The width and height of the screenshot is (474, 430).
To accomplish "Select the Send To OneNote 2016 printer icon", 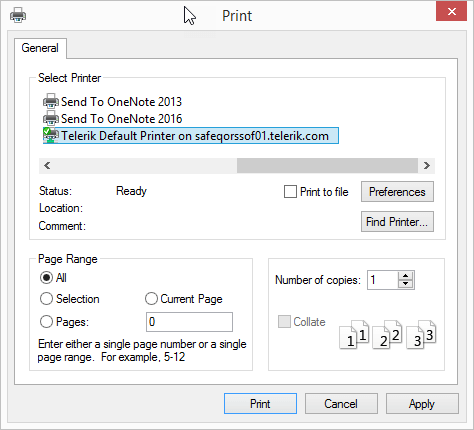I will [x=51, y=118].
